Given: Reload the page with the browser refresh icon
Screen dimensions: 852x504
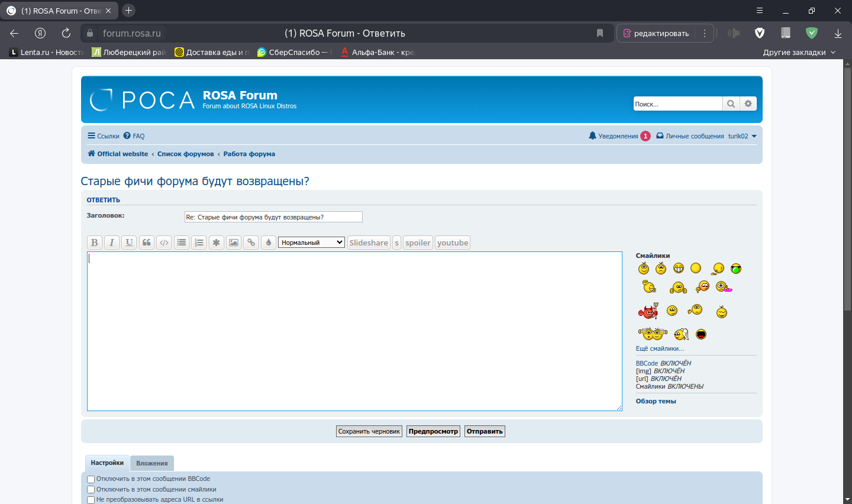Looking at the screenshot, I should tap(66, 33).
